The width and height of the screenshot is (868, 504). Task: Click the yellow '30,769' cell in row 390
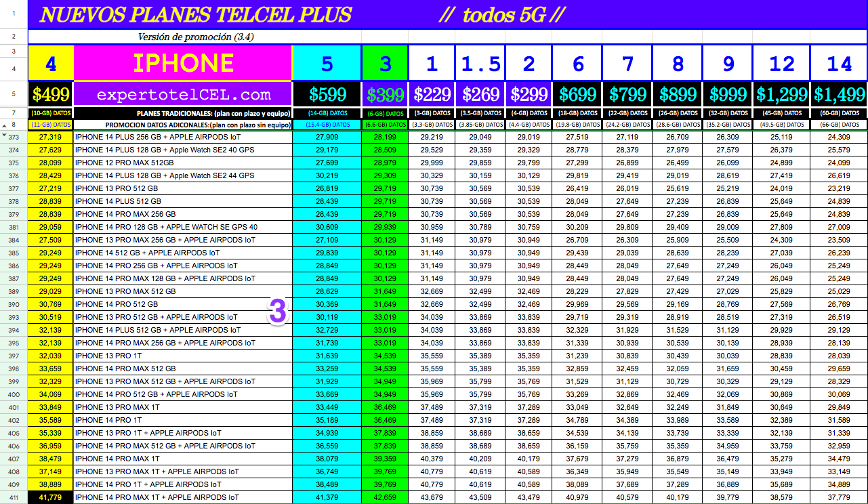click(51, 304)
